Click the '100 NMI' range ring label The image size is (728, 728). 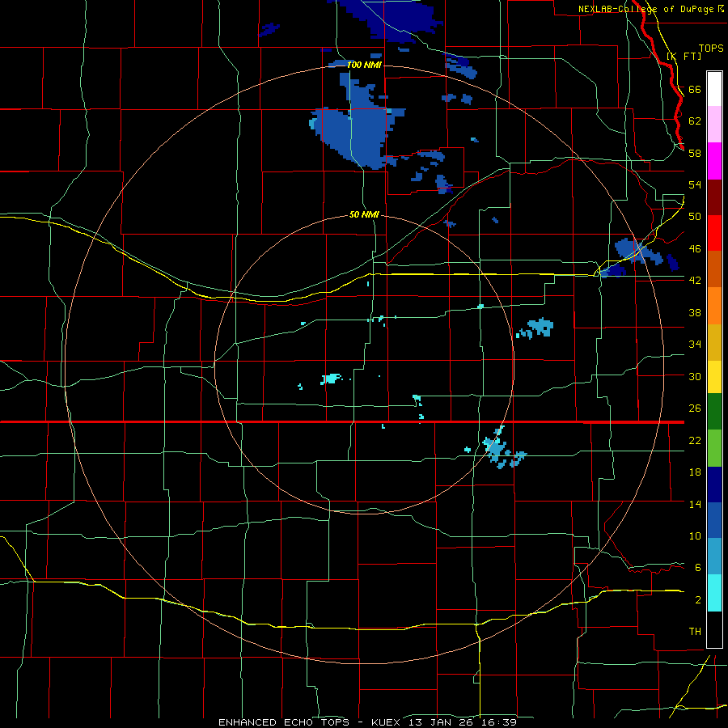tap(364, 65)
